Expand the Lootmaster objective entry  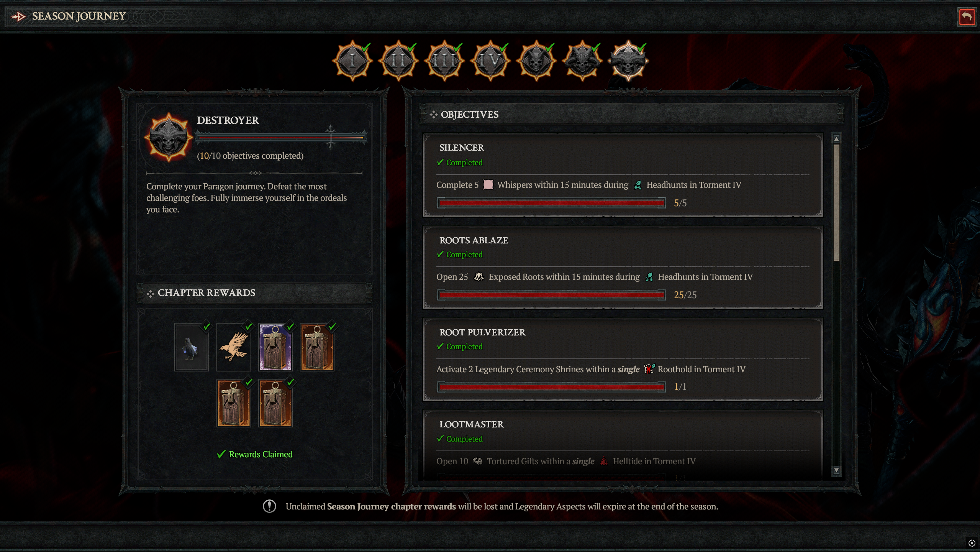[x=623, y=445]
